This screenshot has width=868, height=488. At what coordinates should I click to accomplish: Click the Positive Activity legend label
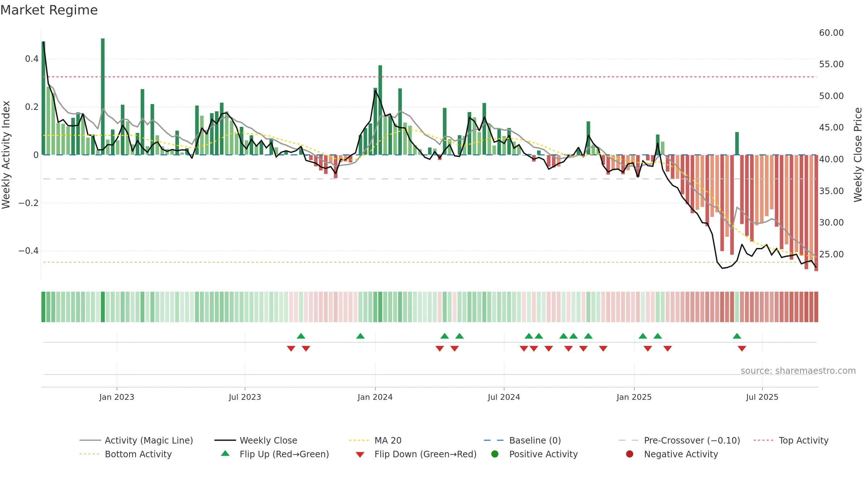click(x=544, y=454)
